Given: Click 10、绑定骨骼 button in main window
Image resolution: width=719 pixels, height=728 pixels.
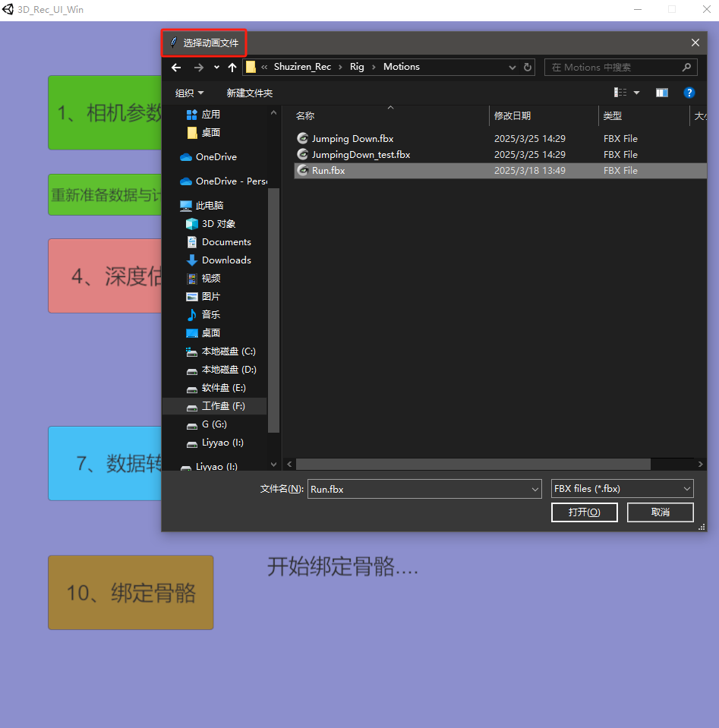Looking at the screenshot, I should coord(131,592).
